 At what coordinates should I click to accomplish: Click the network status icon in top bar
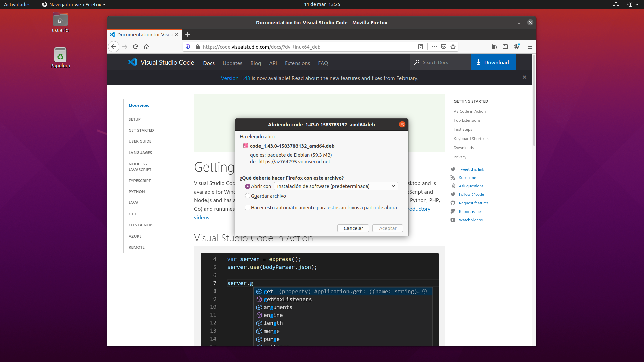tap(616, 4)
